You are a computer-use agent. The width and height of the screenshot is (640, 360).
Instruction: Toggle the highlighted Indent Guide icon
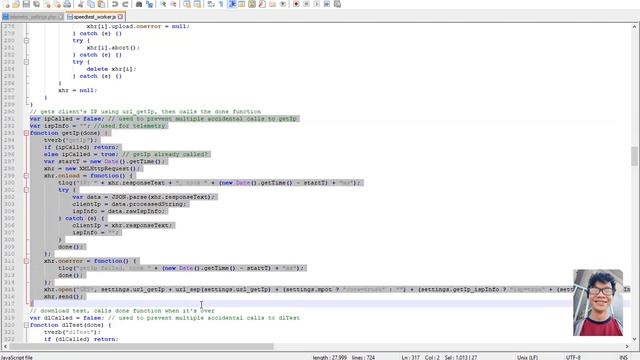coord(231,4)
